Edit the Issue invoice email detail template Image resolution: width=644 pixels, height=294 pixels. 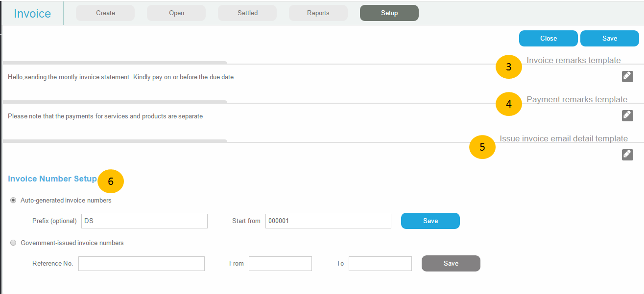[627, 155]
